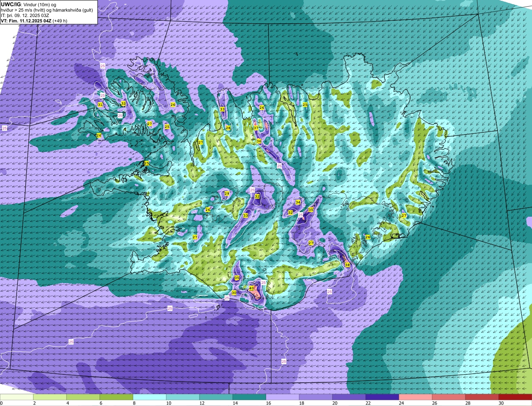Click the 0–2 m/s pale yellow legend swatch

coord(17,397)
